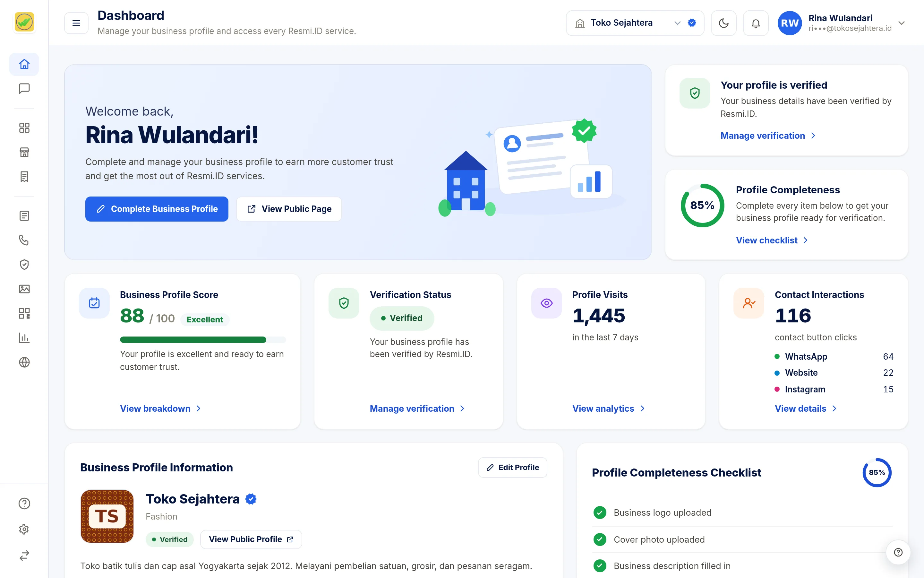Click the Resmi.ID logo icon
The width and height of the screenshot is (924, 578).
point(24,22)
